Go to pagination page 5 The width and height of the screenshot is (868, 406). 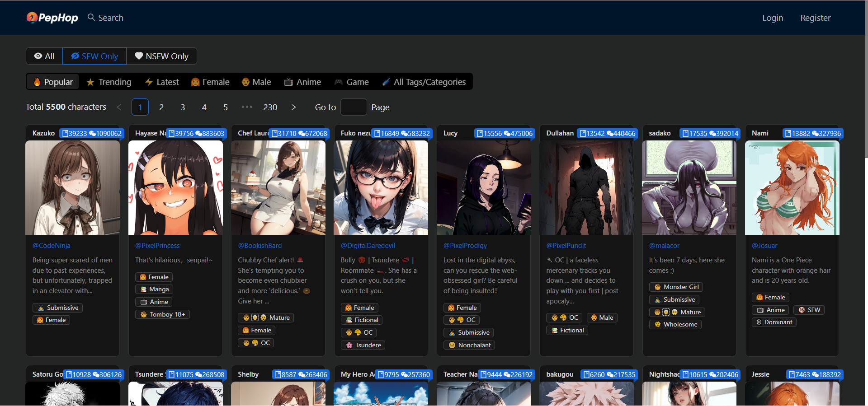tap(226, 107)
